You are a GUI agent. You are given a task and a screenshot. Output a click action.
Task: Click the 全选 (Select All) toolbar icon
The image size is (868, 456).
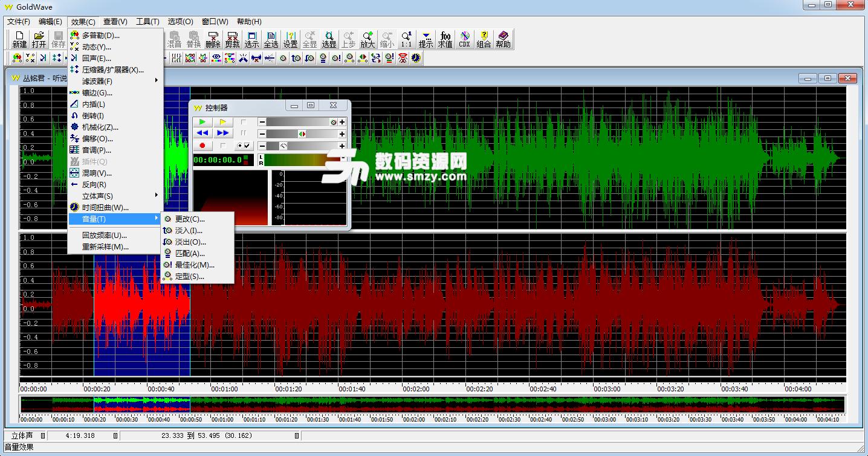point(271,39)
